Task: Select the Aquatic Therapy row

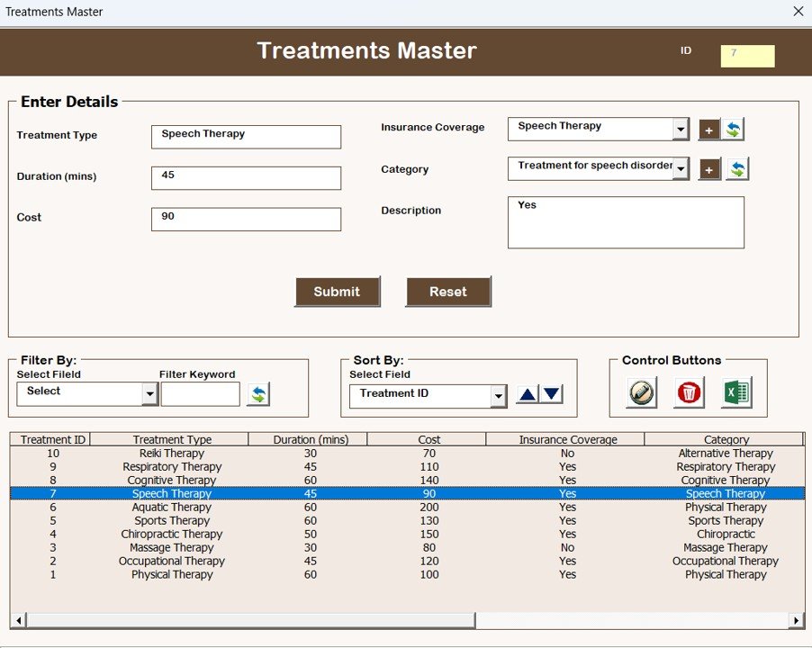Action: click(407, 508)
